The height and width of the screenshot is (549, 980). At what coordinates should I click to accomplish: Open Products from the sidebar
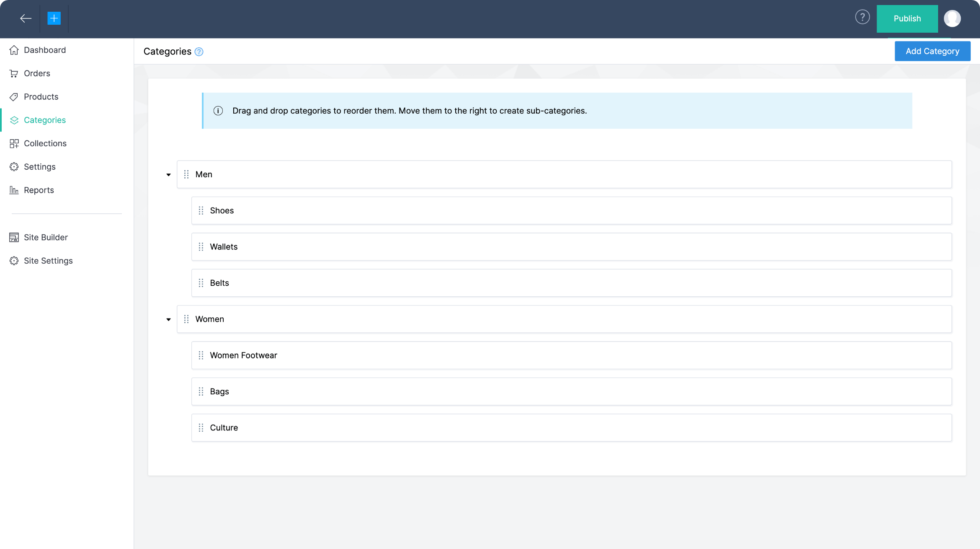click(41, 97)
